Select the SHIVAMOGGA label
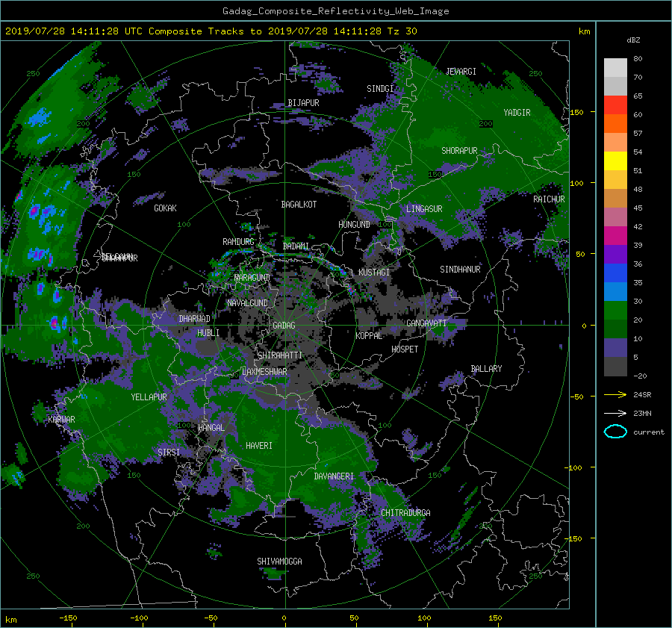 click(x=279, y=562)
